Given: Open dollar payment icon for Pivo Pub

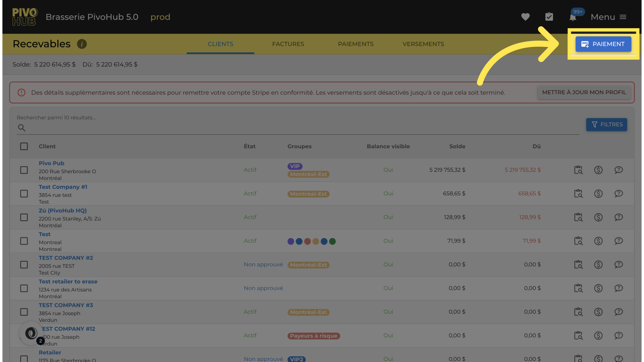Looking at the screenshot, I should 598,170.
